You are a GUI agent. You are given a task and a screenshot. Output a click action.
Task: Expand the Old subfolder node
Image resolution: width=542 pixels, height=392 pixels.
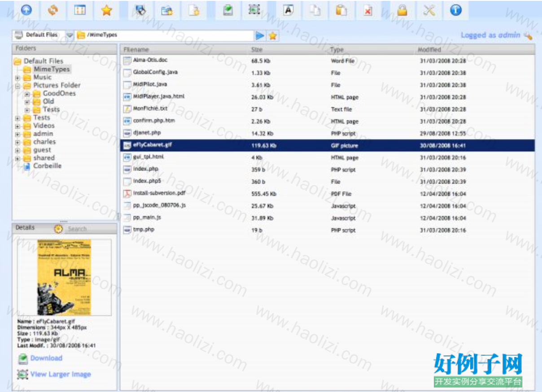[x=27, y=102]
